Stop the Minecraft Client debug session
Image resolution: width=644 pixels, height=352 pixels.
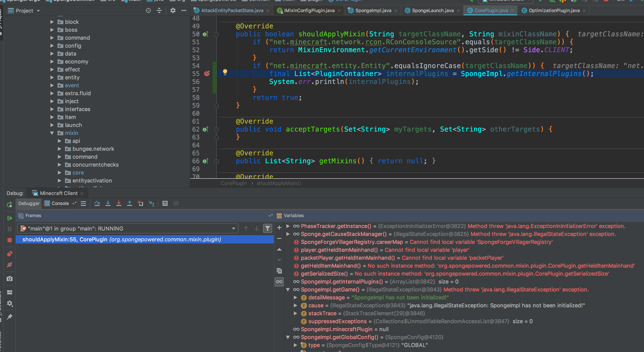[x=10, y=240]
